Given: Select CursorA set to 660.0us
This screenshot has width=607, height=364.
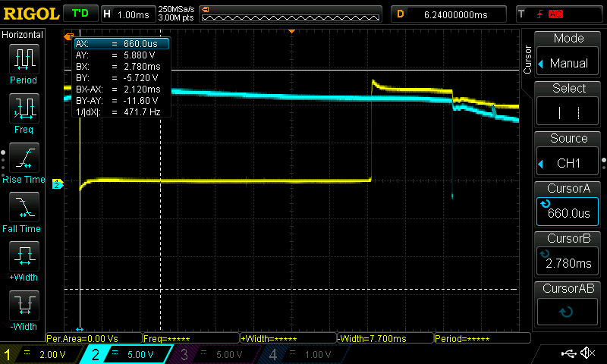Looking at the screenshot, I should coord(568,206).
